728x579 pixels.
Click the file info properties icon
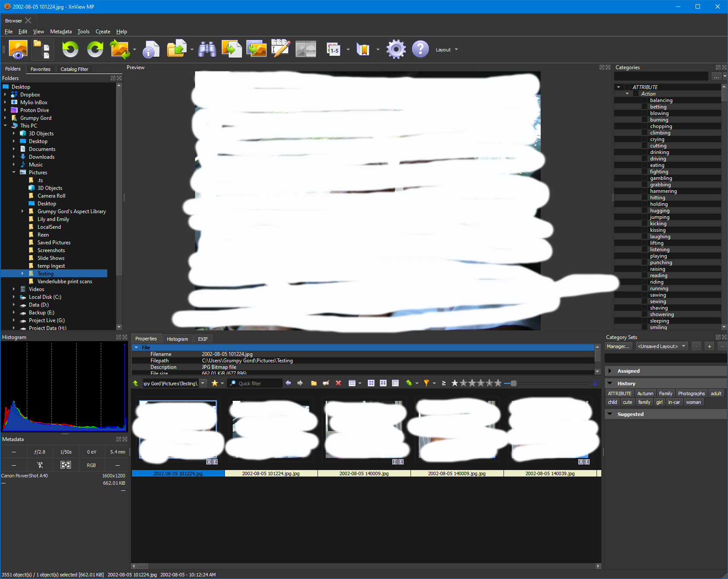151,49
